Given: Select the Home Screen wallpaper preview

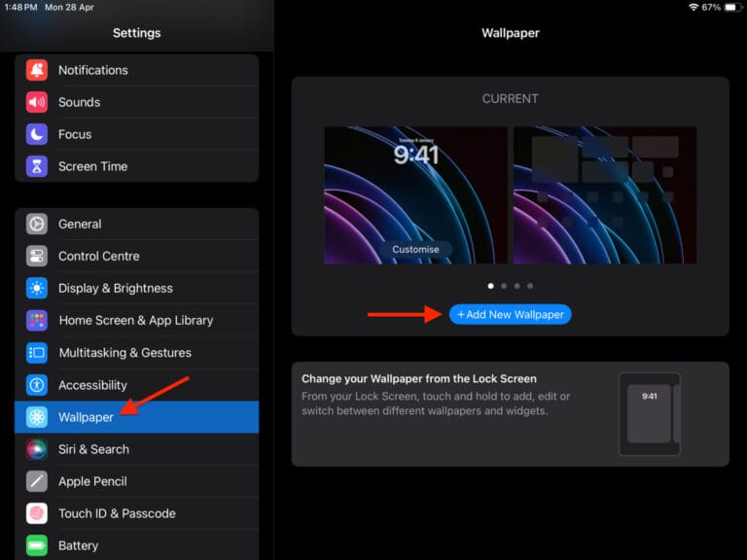Looking at the screenshot, I should [x=604, y=195].
